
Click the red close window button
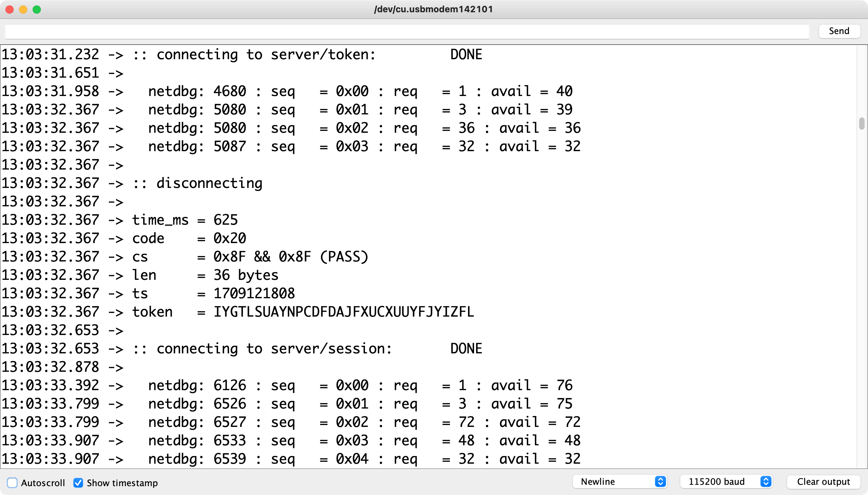tap(10, 9)
